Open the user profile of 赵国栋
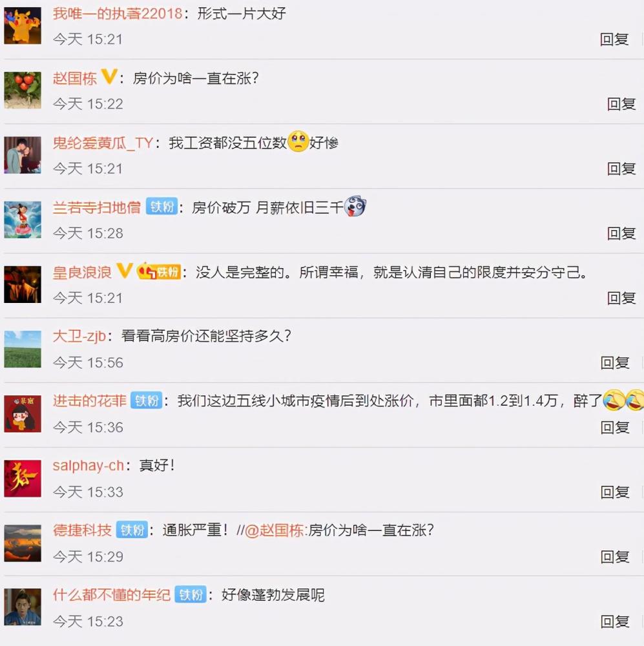Viewport: 644px width, 646px height. [74, 78]
